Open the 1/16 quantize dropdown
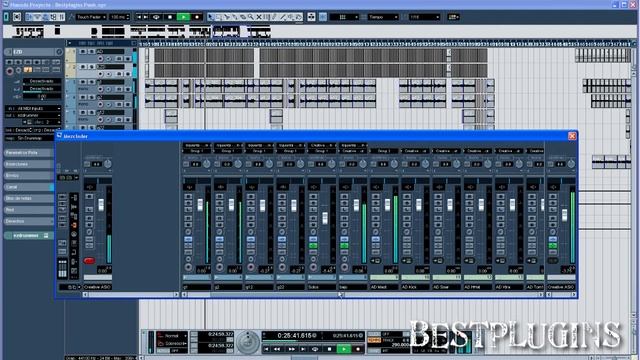This screenshot has height=360, width=640. click(x=424, y=17)
